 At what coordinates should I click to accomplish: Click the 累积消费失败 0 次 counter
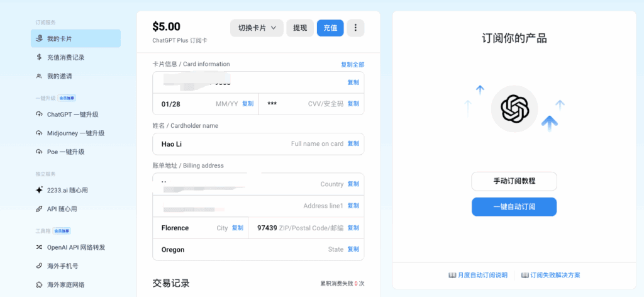[342, 283]
